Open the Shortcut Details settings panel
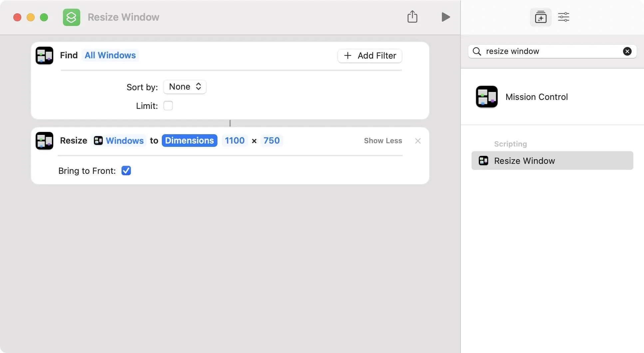The width and height of the screenshot is (644, 353). tap(563, 17)
